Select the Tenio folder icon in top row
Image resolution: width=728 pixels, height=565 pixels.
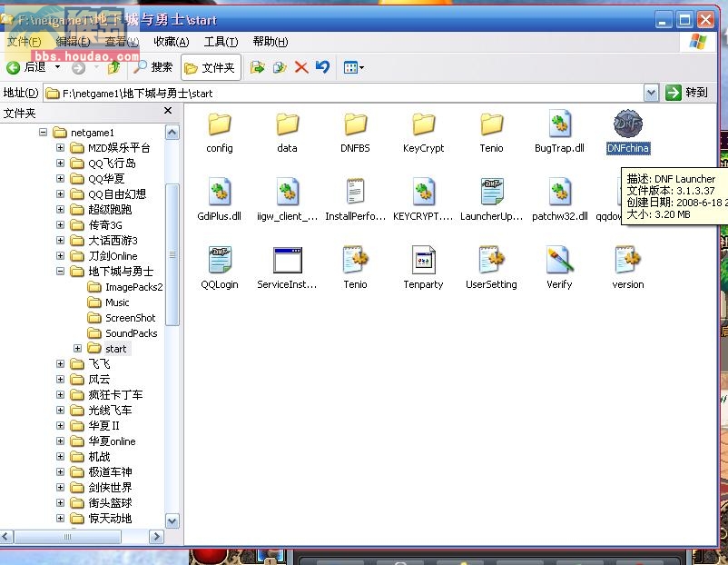(491, 124)
